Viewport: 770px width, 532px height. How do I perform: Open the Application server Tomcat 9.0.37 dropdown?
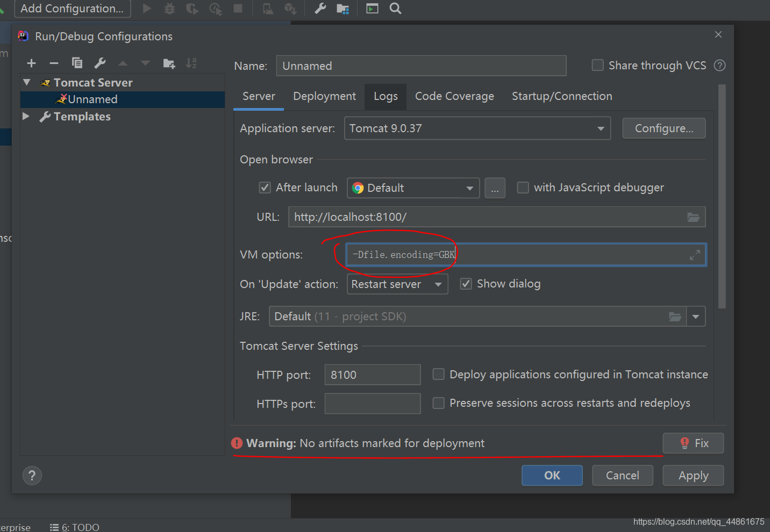click(x=477, y=128)
